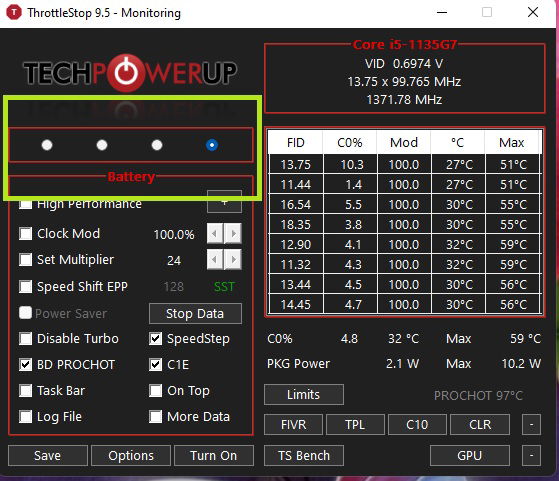The height and width of the screenshot is (481, 559).
Task: Click the Max PKG Power value 10.2 W
Action: [x=521, y=364]
